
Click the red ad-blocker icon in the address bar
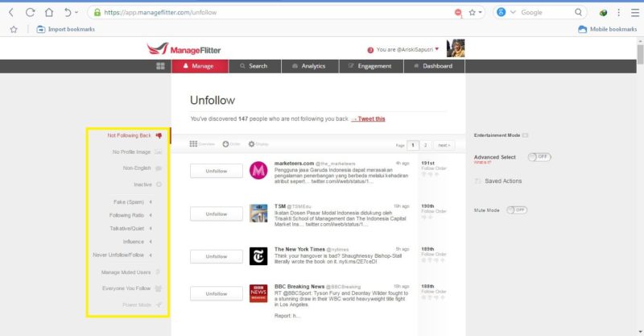pos(458,13)
